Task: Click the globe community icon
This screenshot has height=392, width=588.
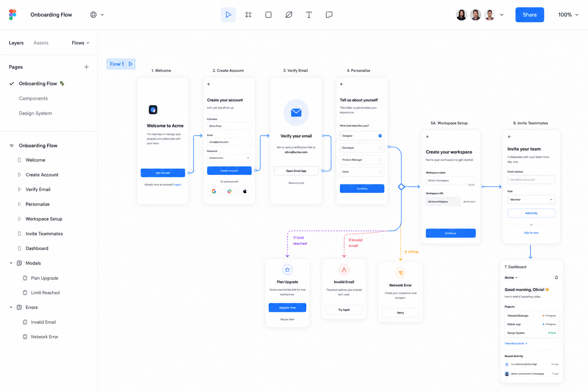Action: click(93, 15)
